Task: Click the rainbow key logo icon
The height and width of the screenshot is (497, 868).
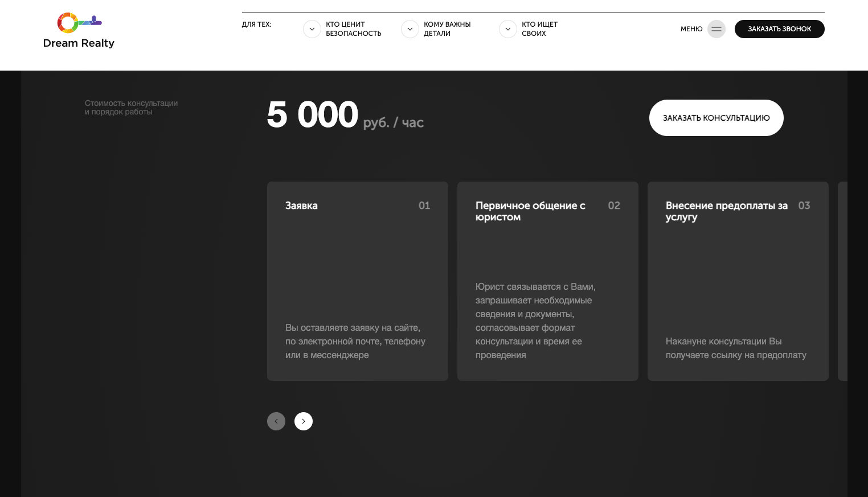Action: point(79,23)
